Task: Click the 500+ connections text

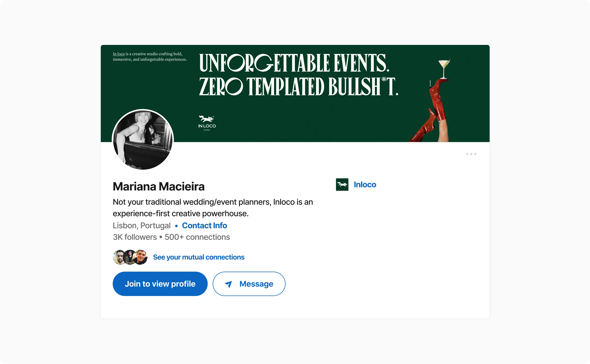Action: coord(197,237)
